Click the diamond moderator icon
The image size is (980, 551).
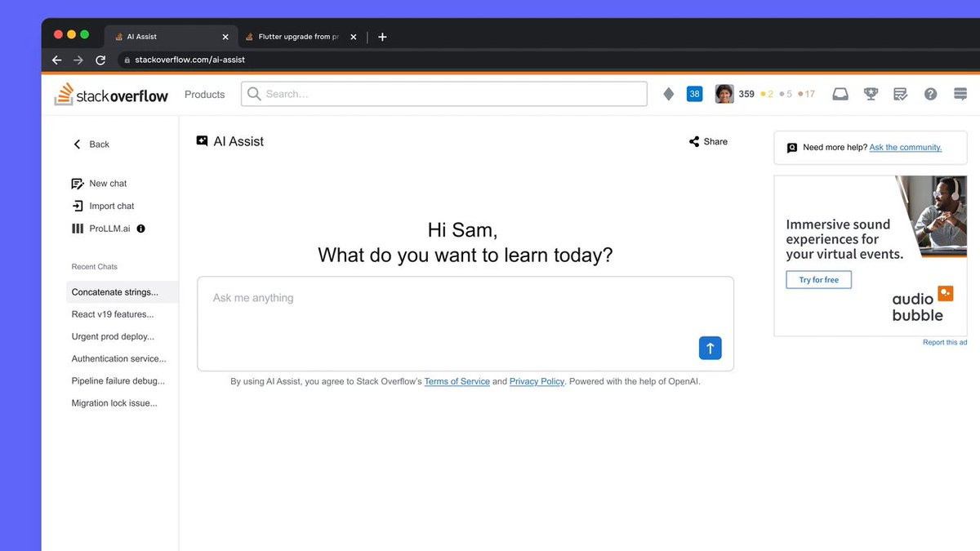coord(668,94)
